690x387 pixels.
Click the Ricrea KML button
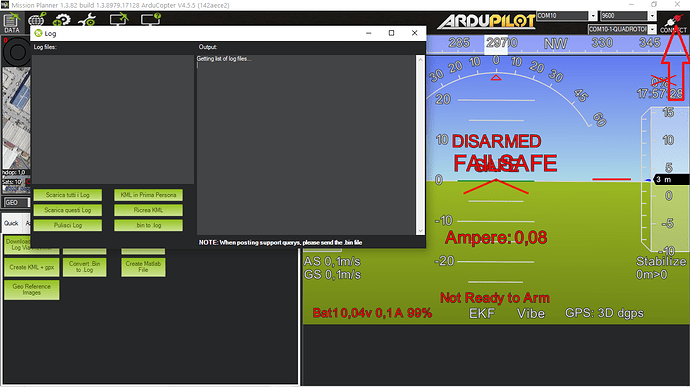pos(148,210)
